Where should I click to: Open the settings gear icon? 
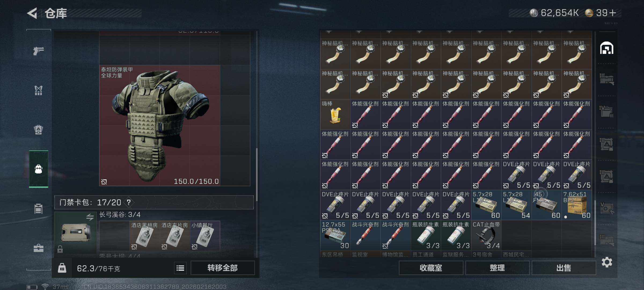[x=607, y=262]
